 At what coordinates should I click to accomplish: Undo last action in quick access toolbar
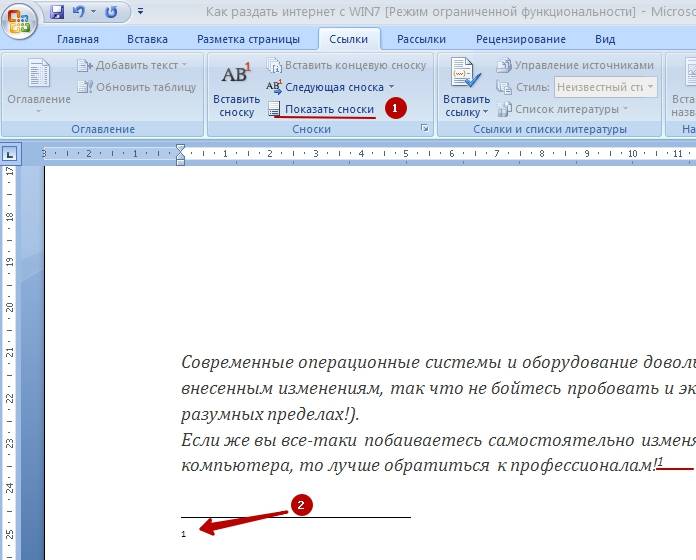[x=79, y=12]
